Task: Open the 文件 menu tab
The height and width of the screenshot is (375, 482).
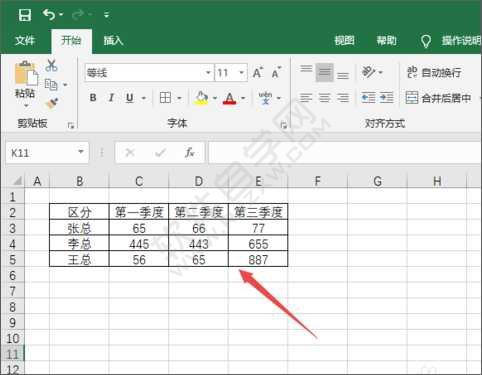Action: (25, 41)
